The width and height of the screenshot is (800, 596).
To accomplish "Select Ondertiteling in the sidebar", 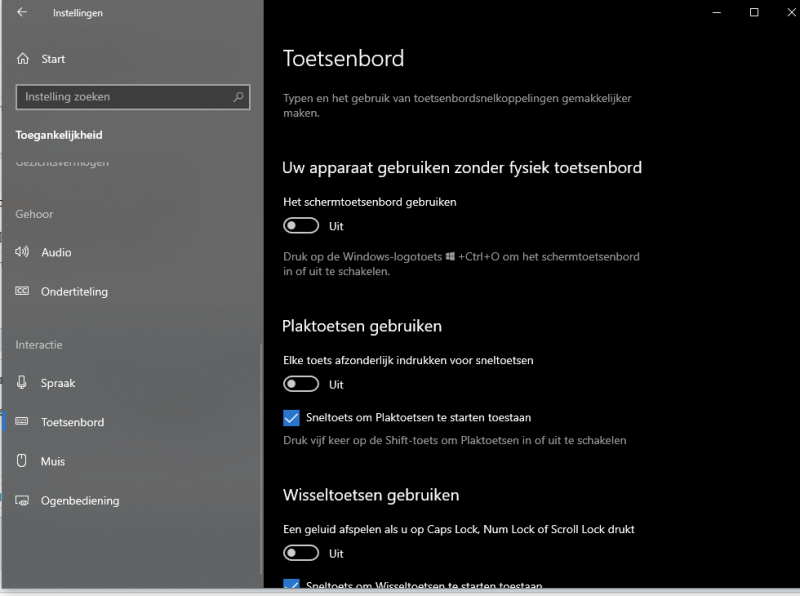I will coord(74,292).
